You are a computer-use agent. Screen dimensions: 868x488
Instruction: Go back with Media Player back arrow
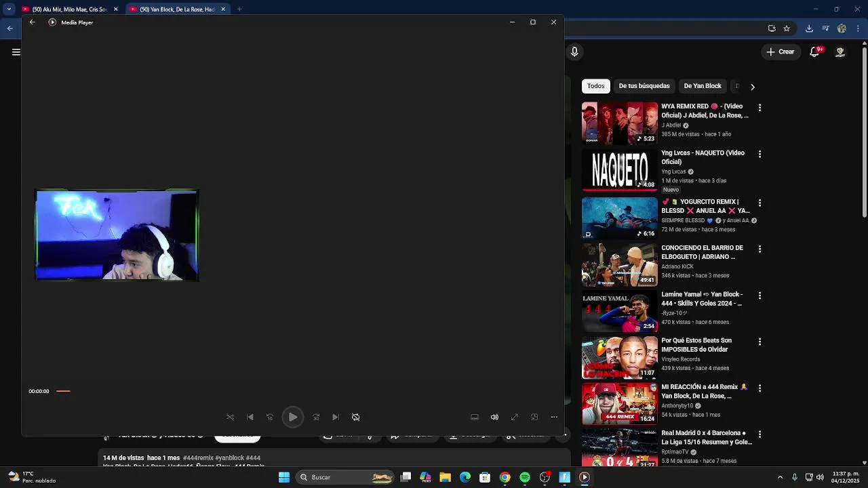[32, 22]
